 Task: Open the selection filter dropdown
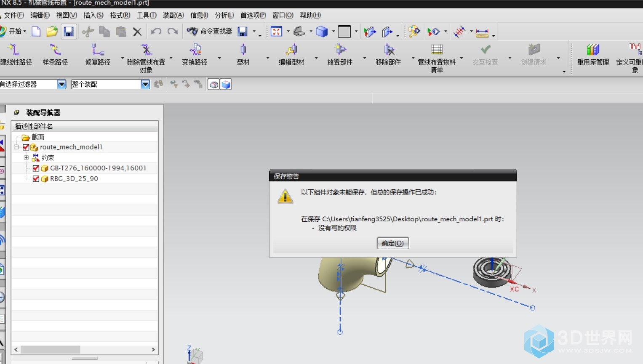click(x=61, y=84)
